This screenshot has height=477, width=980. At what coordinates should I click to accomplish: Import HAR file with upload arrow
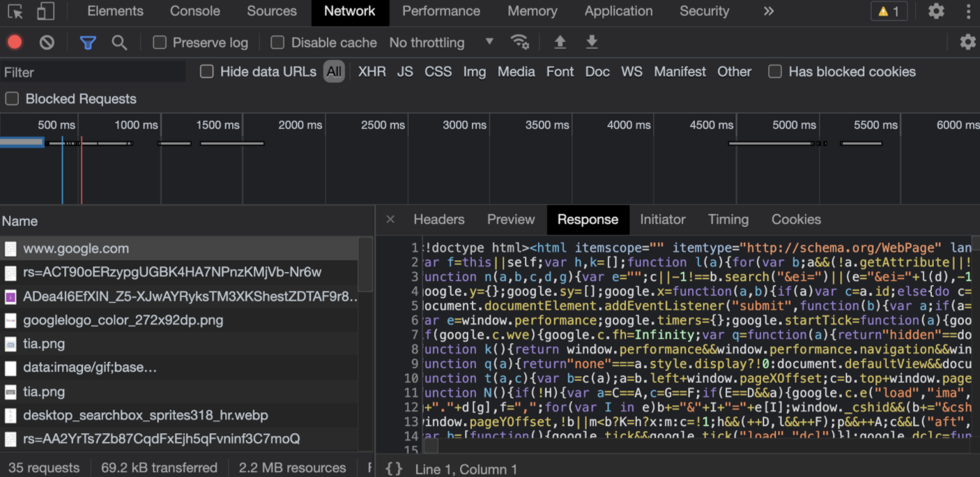560,43
